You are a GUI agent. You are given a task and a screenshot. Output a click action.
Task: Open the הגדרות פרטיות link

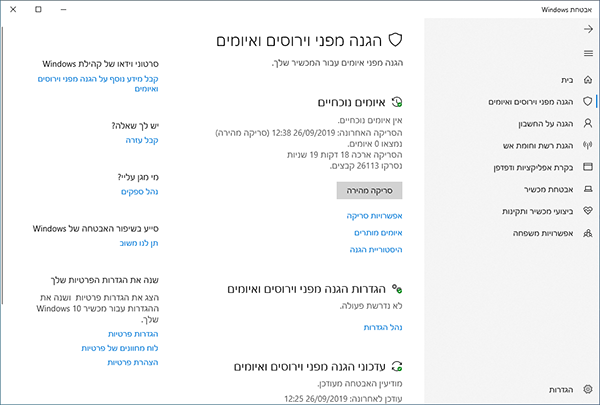tap(133, 334)
